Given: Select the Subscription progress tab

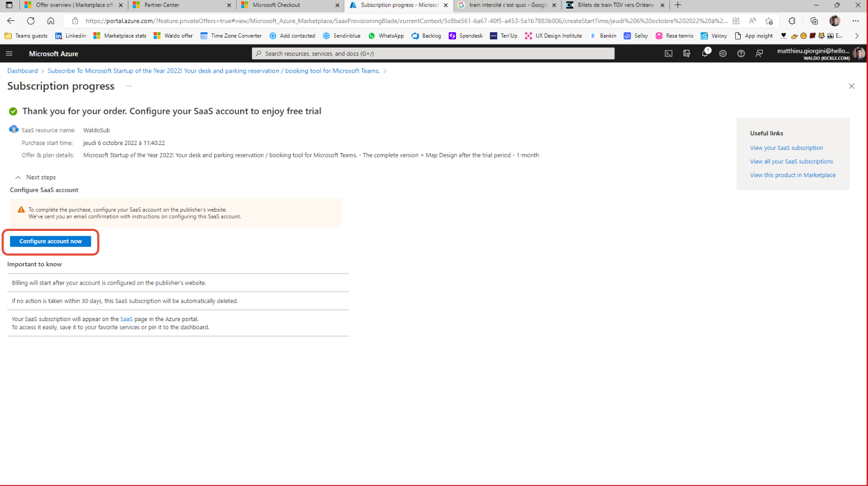Looking at the screenshot, I should [399, 5].
